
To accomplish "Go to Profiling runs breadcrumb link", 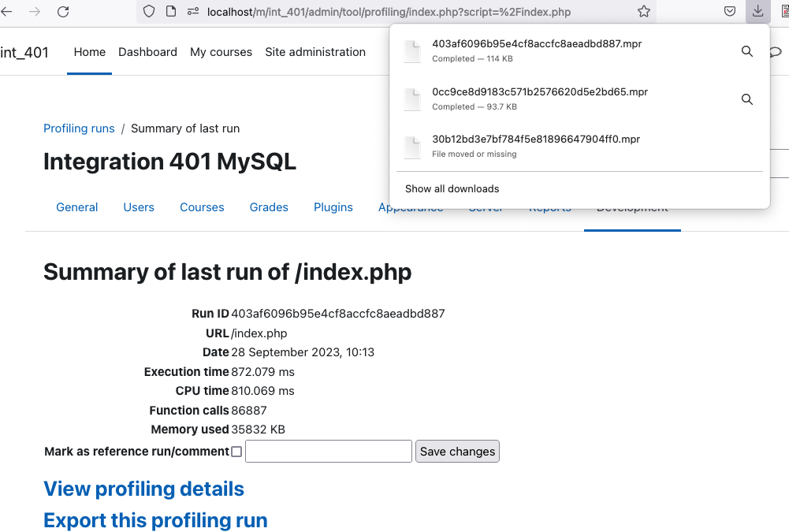I will (79, 128).
